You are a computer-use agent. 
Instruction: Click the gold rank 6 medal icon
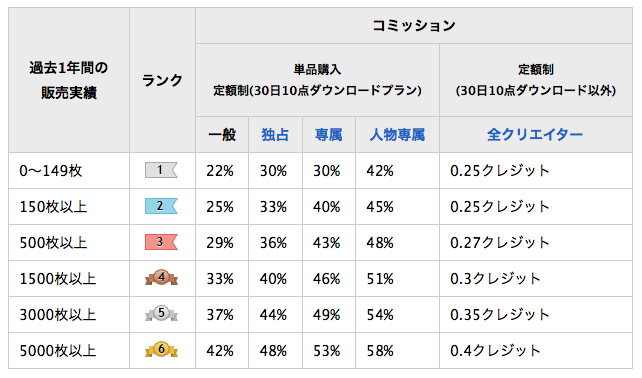pyautogui.click(x=161, y=350)
